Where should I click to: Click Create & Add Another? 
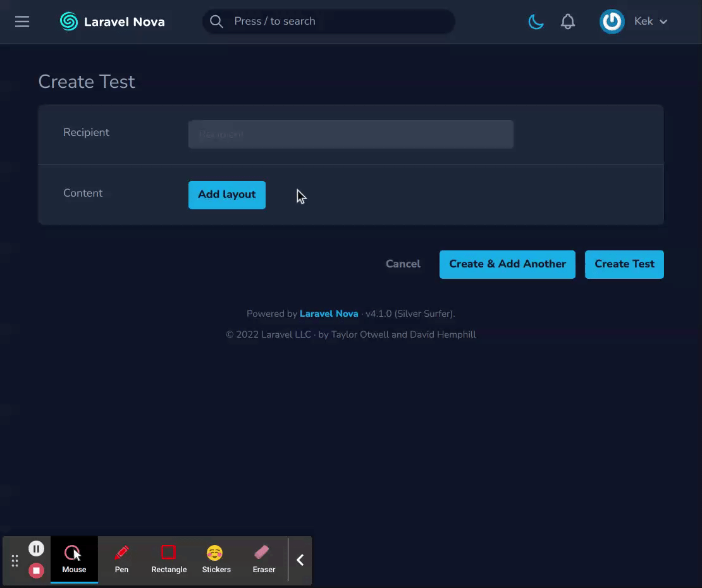507,264
